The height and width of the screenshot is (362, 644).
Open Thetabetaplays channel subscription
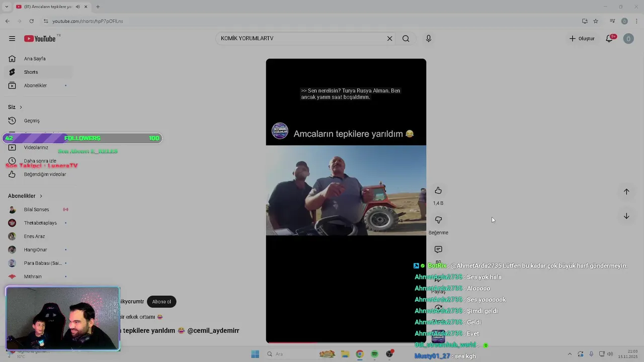click(38, 223)
